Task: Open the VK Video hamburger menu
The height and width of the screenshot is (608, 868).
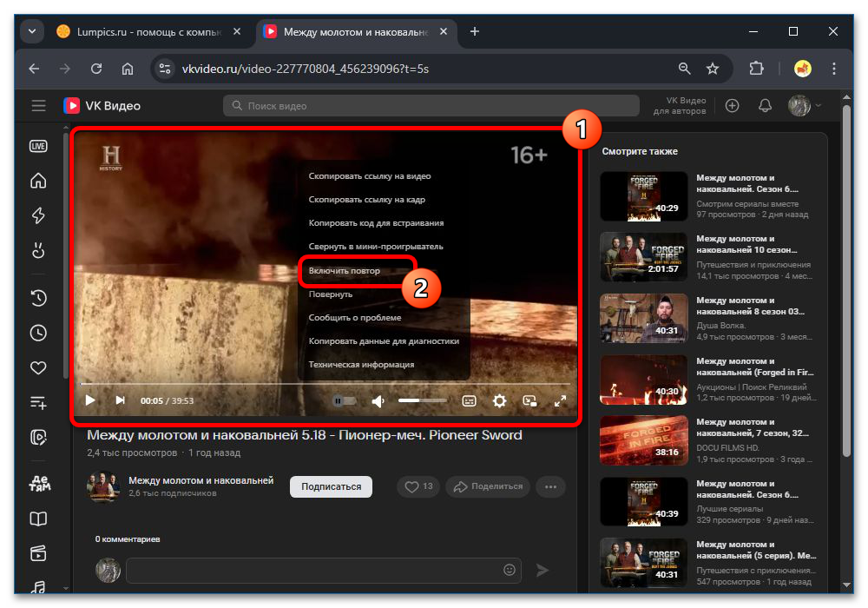Action: (38, 105)
